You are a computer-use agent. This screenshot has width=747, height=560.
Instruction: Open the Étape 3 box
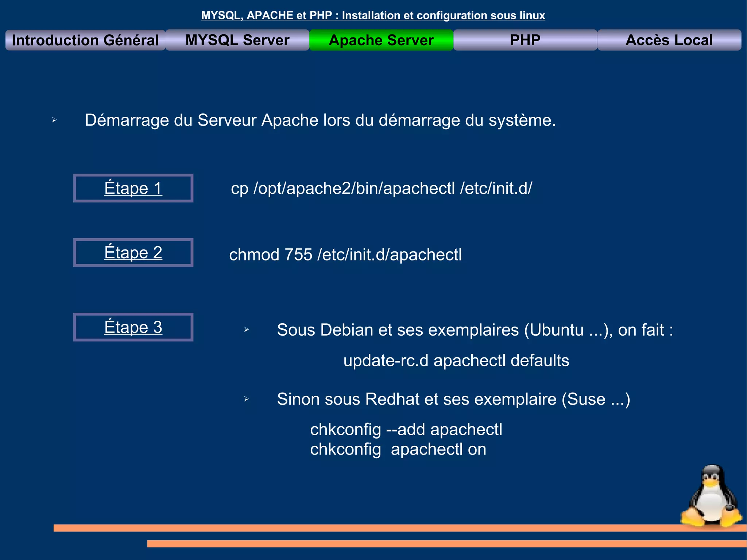pos(133,327)
